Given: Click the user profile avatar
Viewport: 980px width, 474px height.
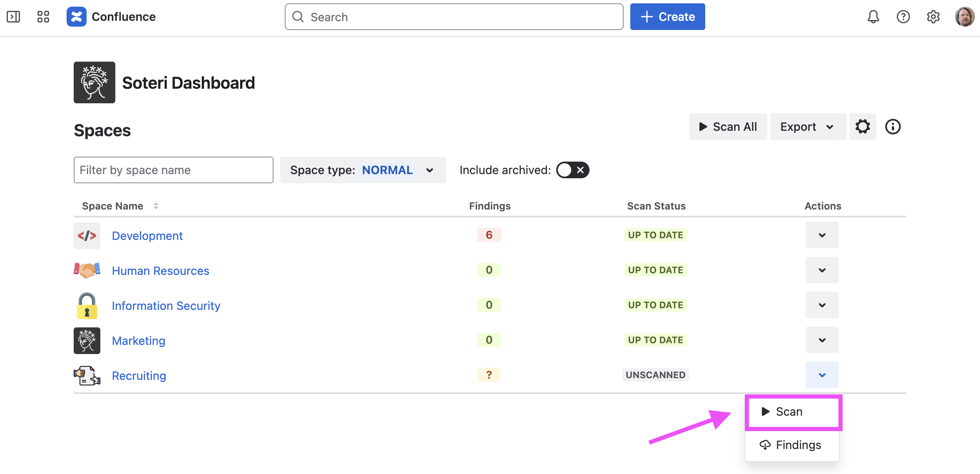Looking at the screenshot, I should (x=964, y=17).
